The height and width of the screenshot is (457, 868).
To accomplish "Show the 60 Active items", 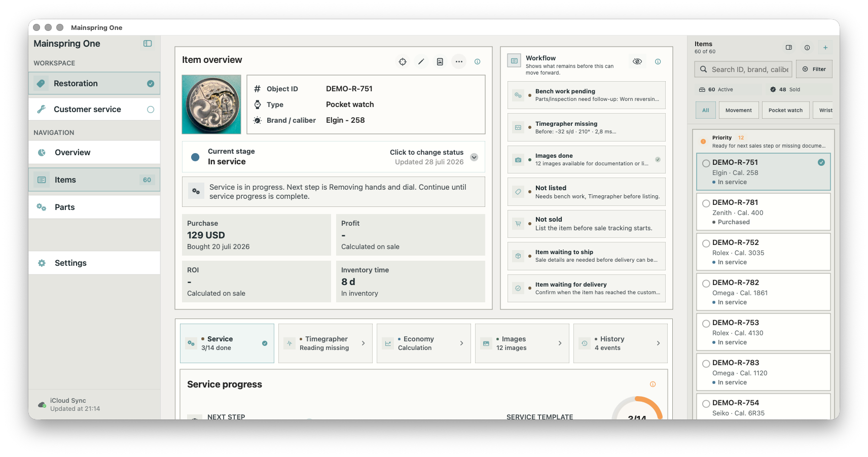I will tap(727, 90).
